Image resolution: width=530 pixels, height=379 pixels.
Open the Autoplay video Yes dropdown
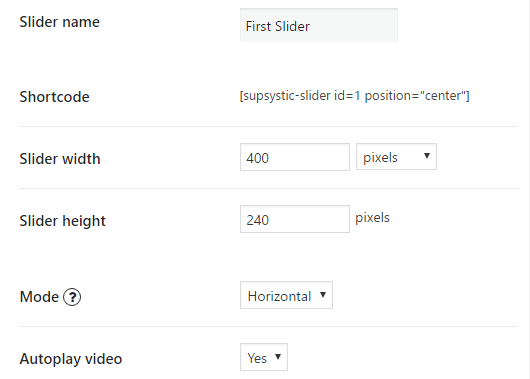(x=264, y=357)
